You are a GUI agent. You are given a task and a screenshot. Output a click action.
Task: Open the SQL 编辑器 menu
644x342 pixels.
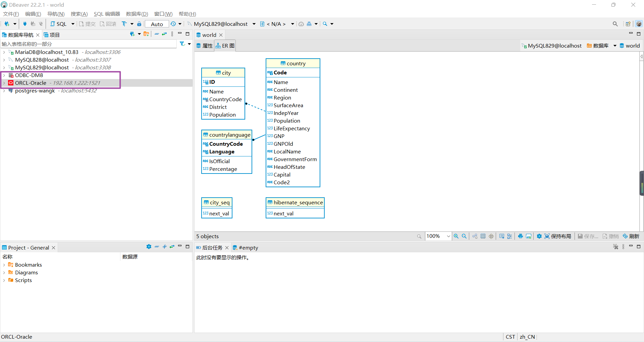(107, 14)
